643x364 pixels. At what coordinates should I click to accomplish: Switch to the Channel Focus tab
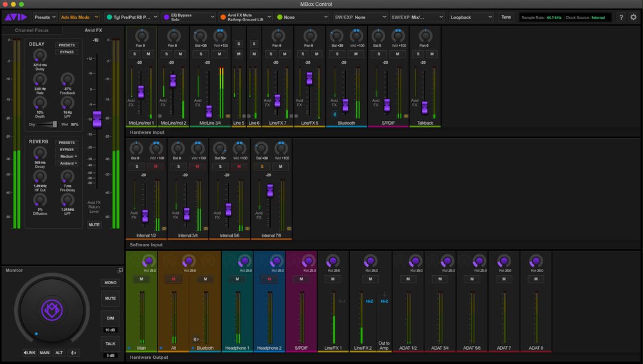[32, 30]
